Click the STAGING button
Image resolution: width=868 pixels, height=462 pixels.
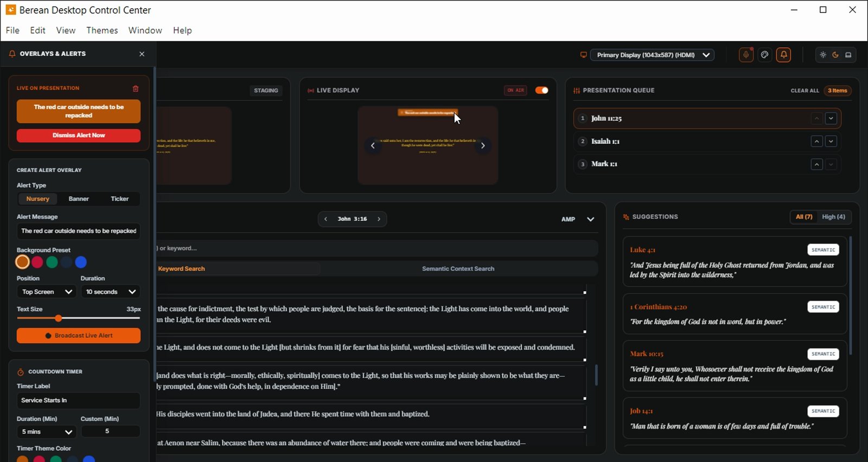266,91
